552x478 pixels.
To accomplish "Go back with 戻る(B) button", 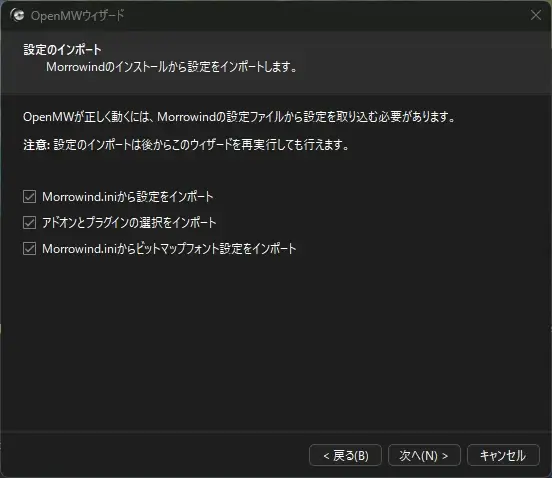I will click(x=345, y=455).
